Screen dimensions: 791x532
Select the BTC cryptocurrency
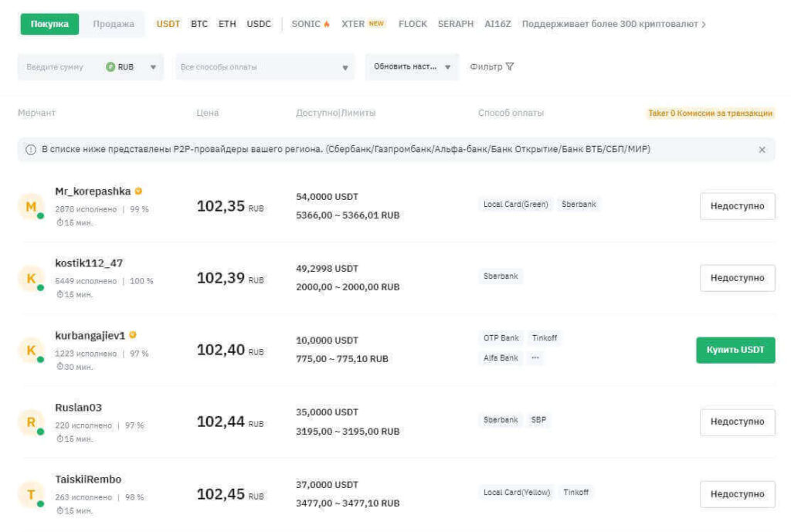tap(199, 24)
